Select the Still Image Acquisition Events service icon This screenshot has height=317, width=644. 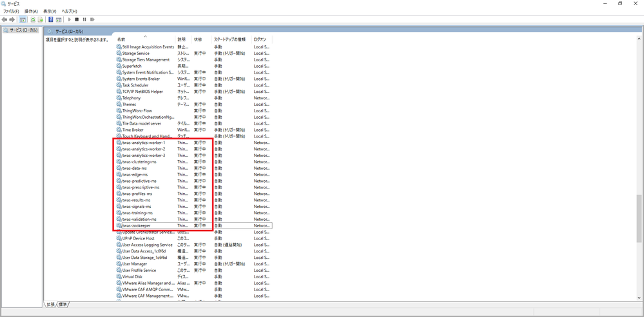119,47
